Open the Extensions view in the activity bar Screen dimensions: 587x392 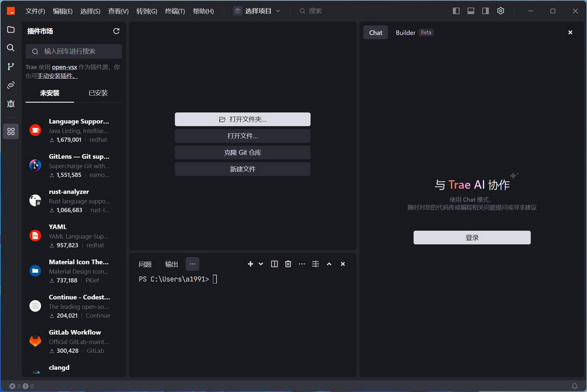tap(10, 131)
